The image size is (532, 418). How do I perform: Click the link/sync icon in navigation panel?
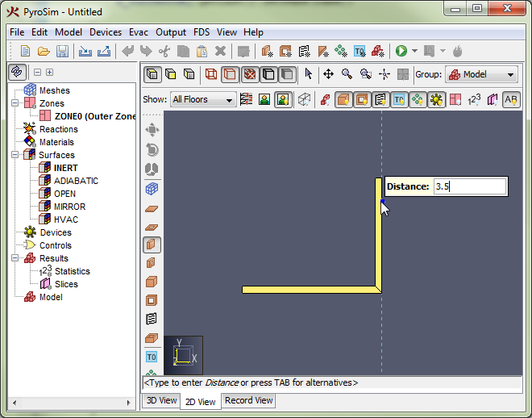pyautogui.click(x=17, y=72)
